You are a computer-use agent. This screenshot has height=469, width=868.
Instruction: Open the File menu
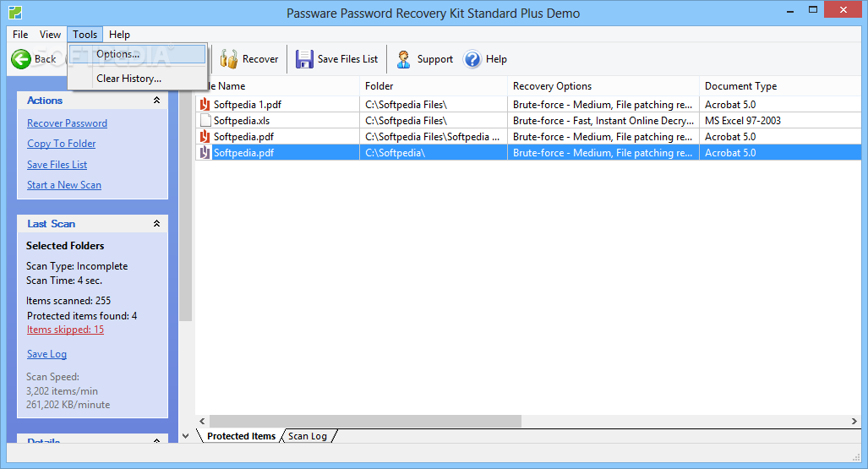pyautogui.click(x=20, y=35)
